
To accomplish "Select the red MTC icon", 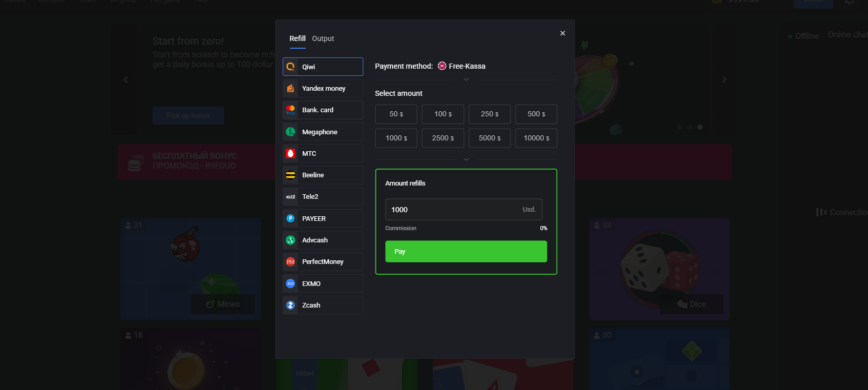I will pyautogui.click(x=290, y=154).
